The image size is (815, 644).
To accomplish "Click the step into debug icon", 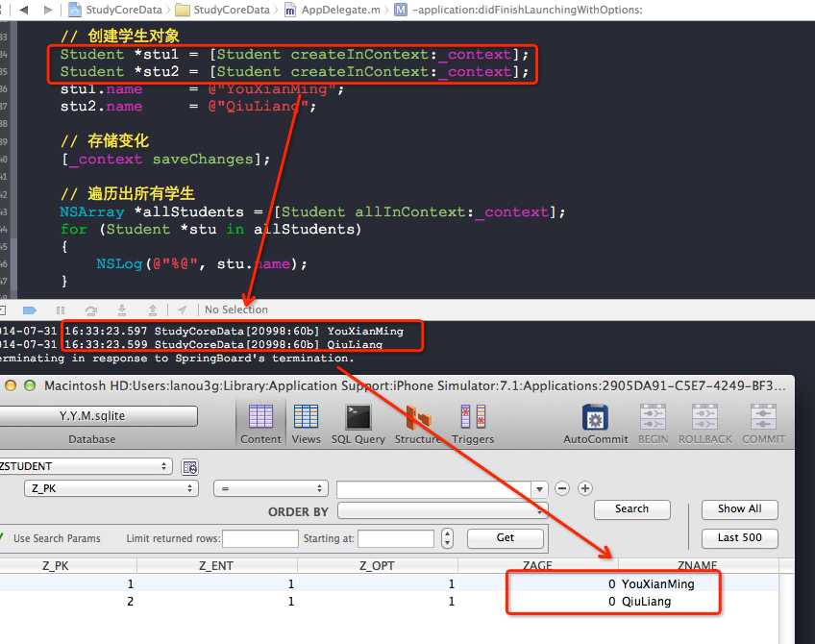I will (122, 310).
